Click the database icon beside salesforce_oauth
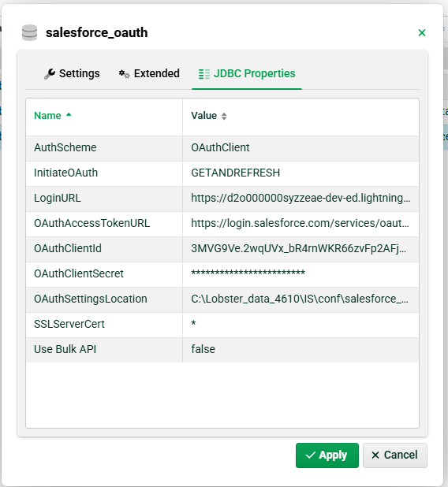 click(x=29, y=32)
